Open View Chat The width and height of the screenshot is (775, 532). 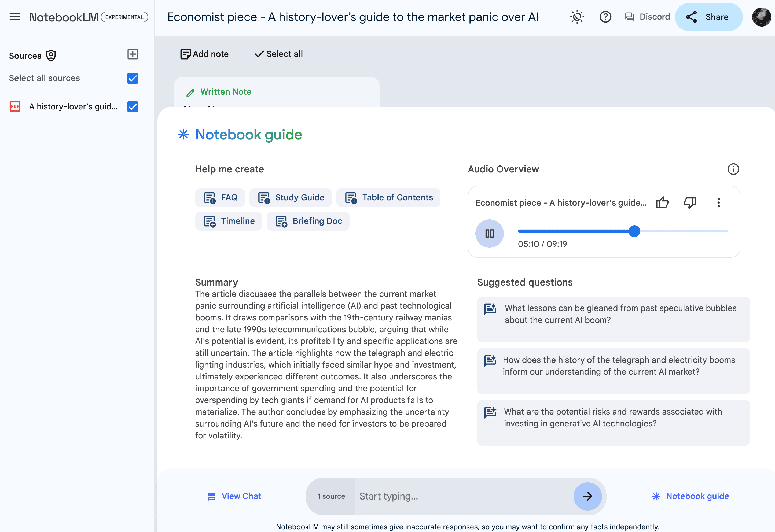tap(235, 496)
